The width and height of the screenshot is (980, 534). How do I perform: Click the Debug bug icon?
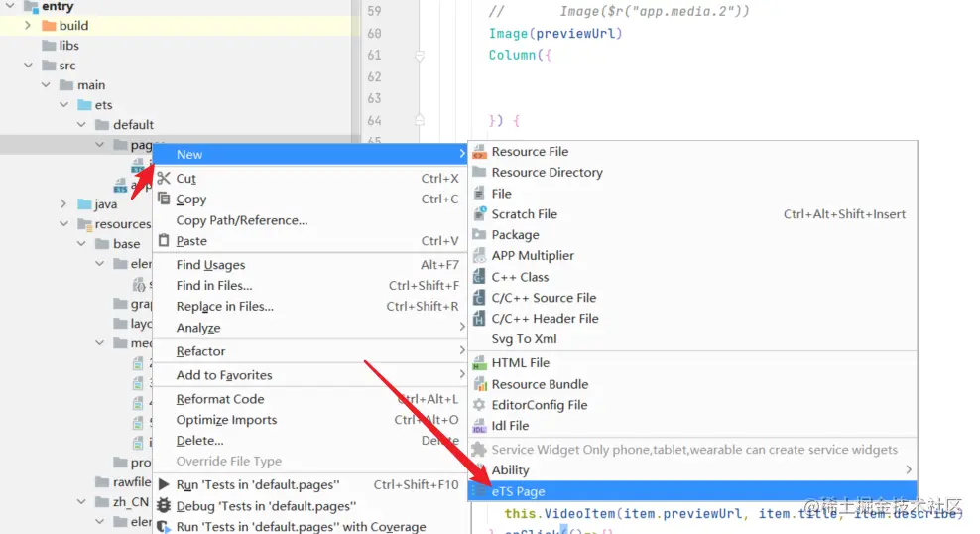[x=164, y=505]
